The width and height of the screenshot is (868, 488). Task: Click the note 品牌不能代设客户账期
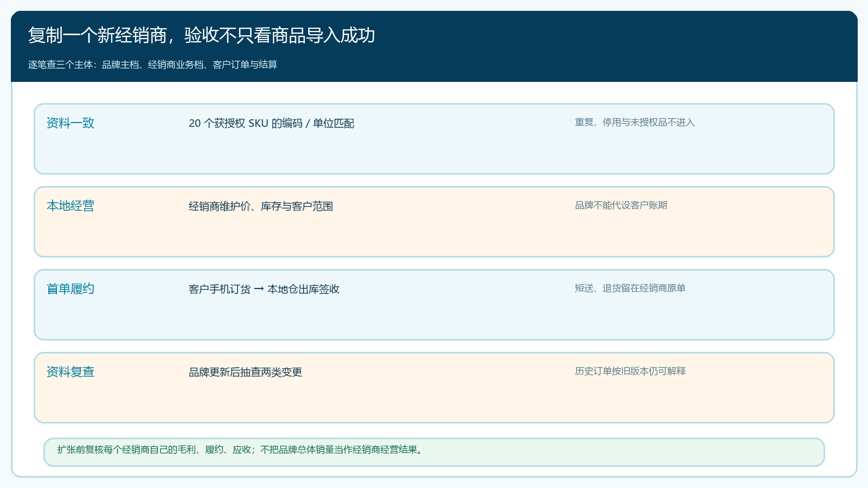click(x=621, y=206)
